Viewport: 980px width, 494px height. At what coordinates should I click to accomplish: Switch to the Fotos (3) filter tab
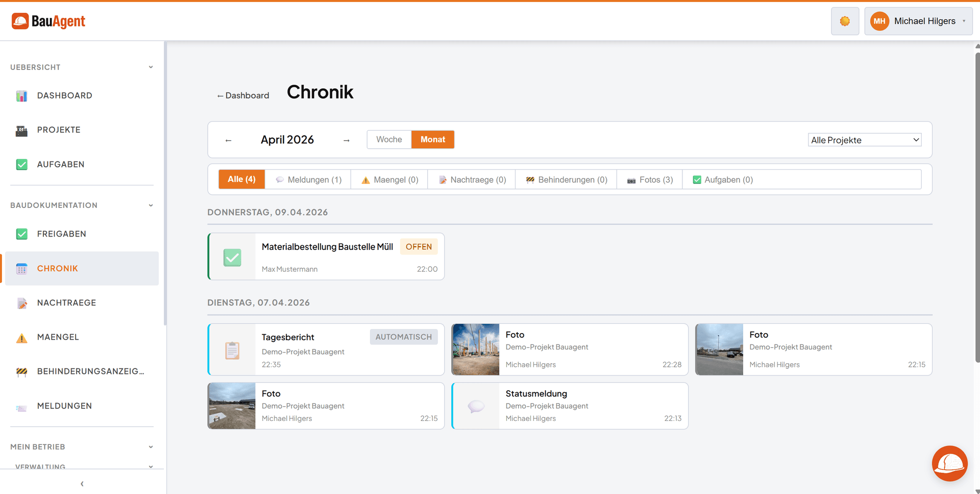[649, 179]
